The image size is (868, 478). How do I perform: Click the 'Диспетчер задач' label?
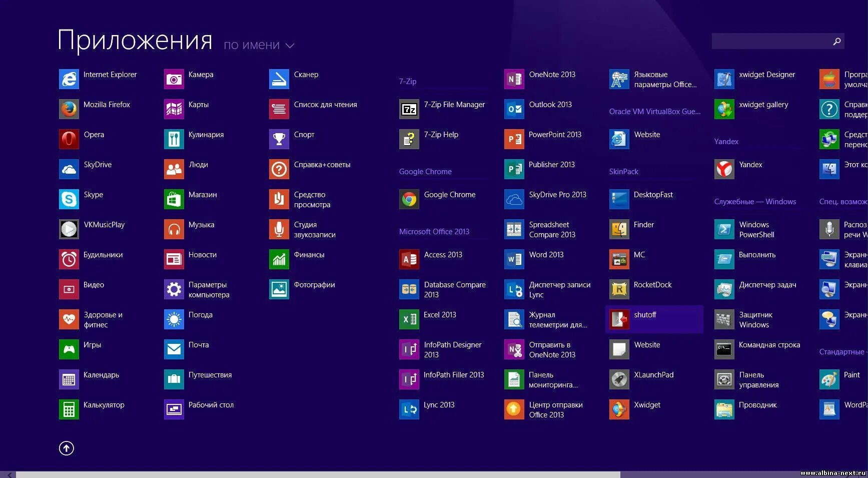767,285
